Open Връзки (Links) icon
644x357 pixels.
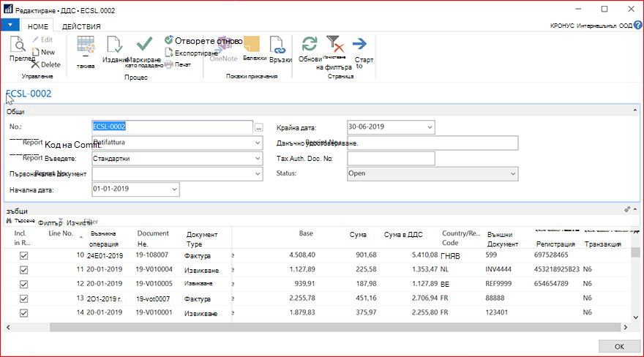pyautogui.click(x=277, y=45)
